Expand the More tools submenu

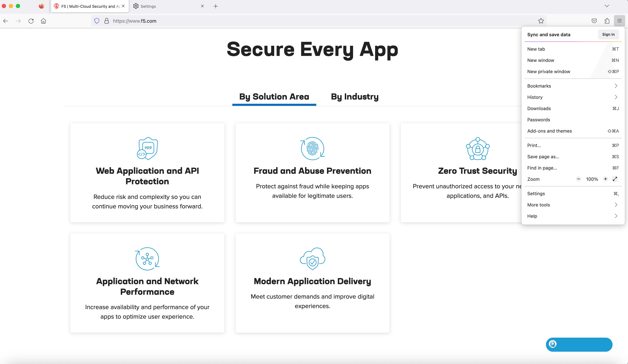[x=573, y=205]
